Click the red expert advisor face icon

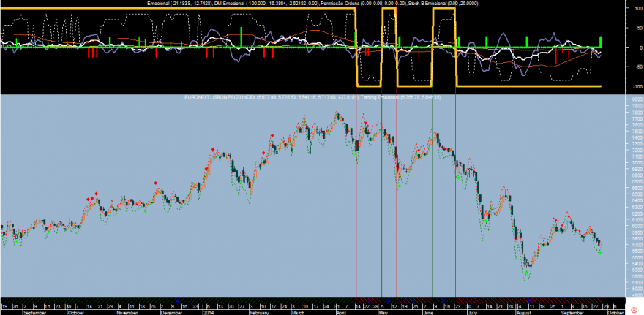633,309
